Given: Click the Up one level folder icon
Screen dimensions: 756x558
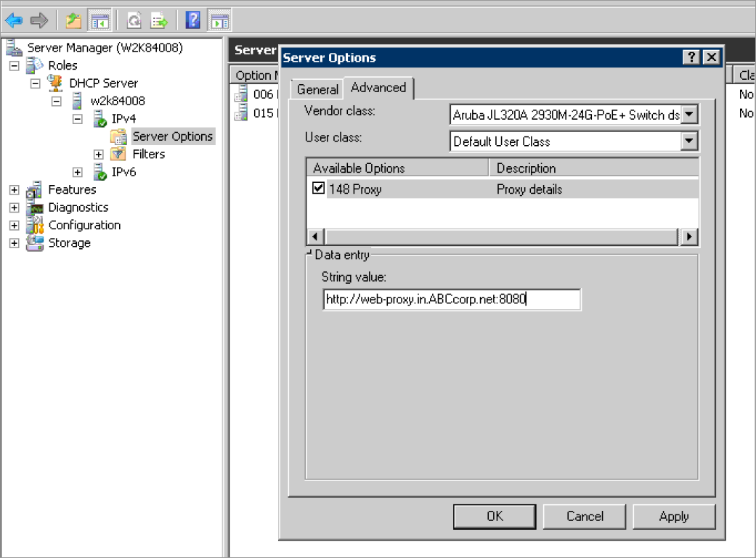Looking at the screenshot, I should point(73,21).
